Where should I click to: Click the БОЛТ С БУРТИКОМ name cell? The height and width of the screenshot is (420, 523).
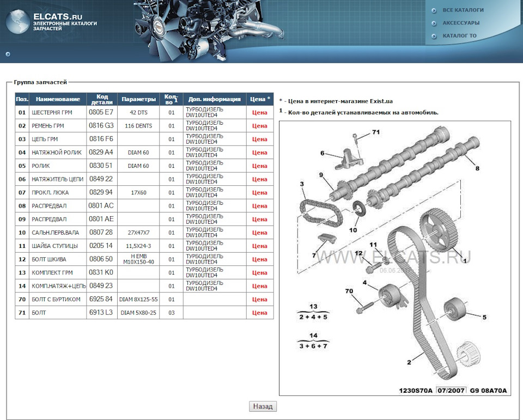click(x=58, y=299)
